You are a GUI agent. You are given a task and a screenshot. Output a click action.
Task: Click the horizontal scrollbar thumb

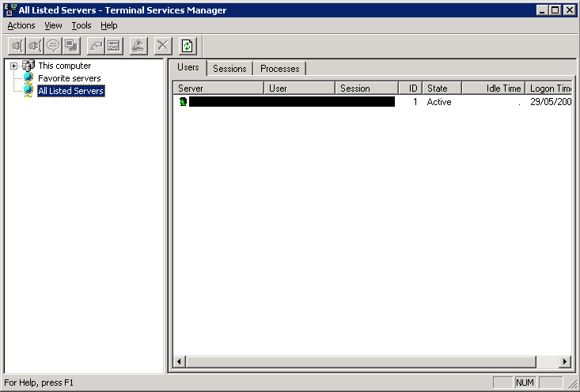361,361
